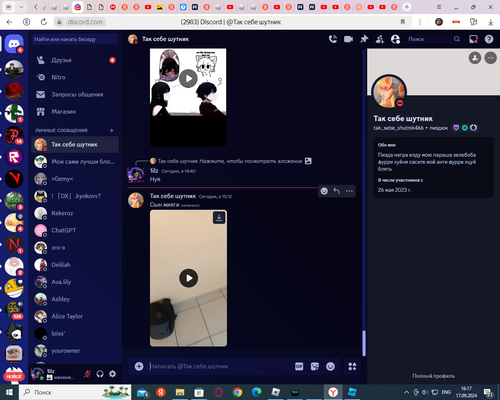Reload the browser page

[x=44, y=22]
